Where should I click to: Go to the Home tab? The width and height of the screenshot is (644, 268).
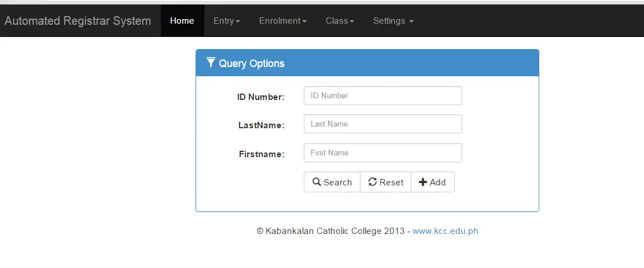click(182, 20)
